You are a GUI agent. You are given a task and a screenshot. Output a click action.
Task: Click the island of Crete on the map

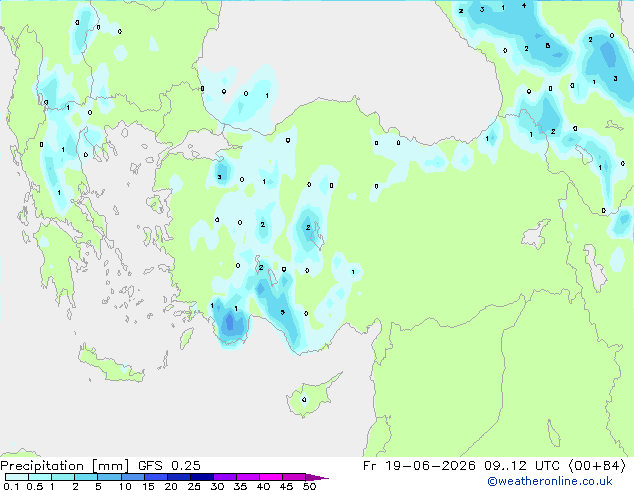coord(111,366)
